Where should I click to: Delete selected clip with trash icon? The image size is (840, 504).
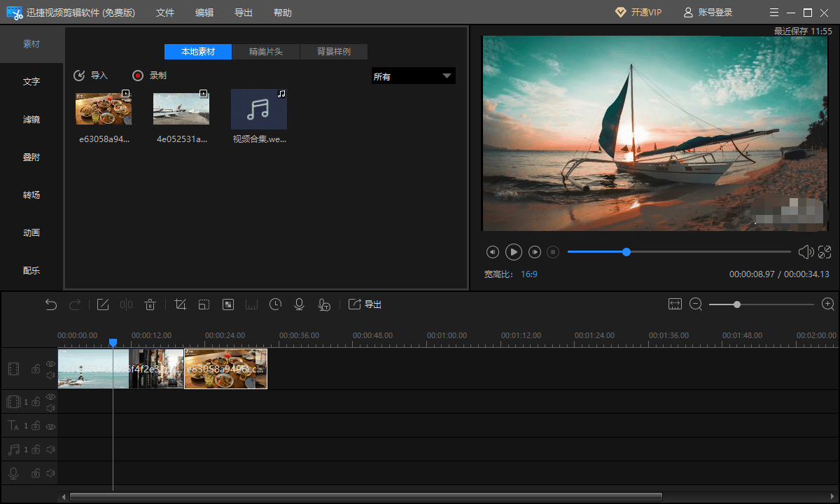tap(150, 304)
